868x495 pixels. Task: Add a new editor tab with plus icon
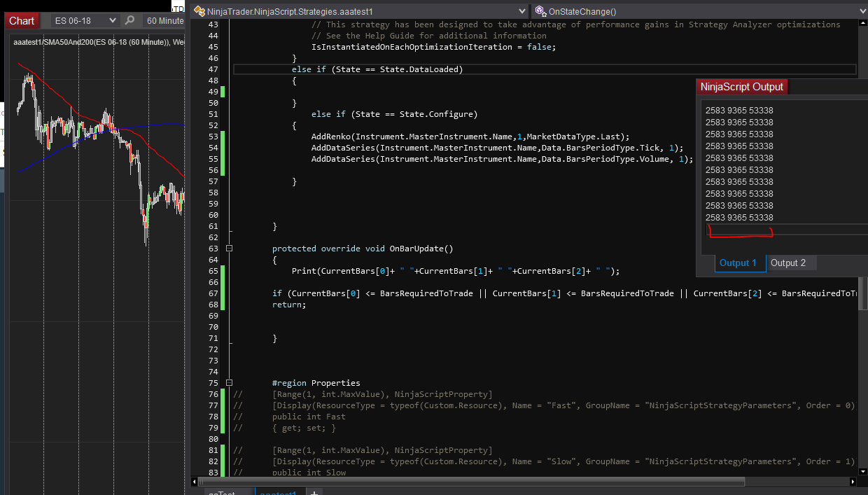(x=314, y=493)
